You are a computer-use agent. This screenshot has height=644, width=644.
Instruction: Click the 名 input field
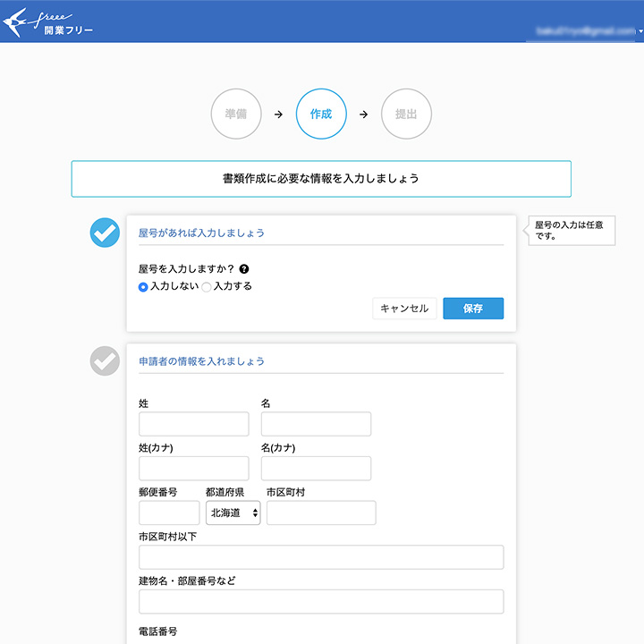[x=317, y=424]
